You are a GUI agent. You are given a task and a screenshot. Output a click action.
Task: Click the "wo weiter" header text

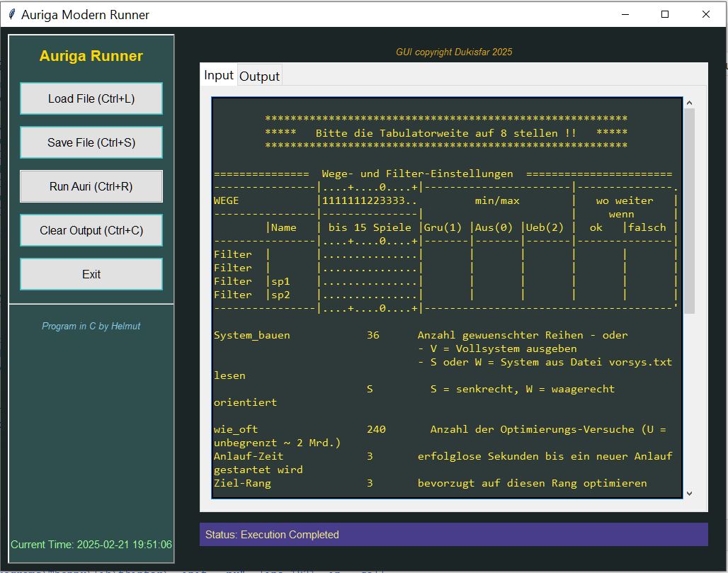[x=625, y=200]
